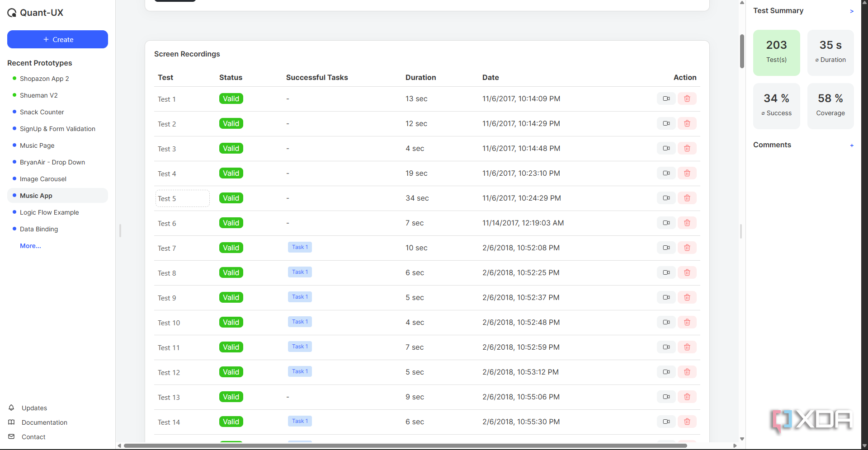Click the Task 1 tag in Test 7

point(300,247)
